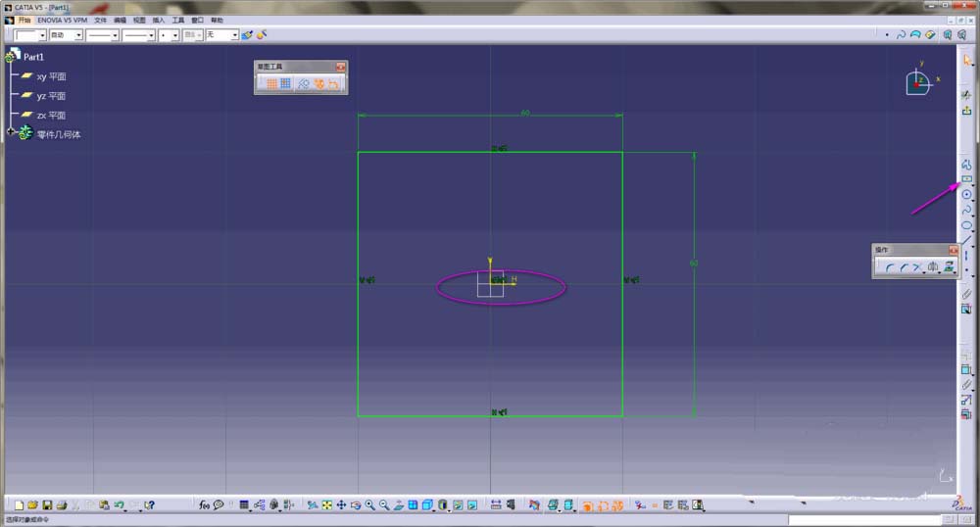Image resolution: width=980 pixels, height=527 pixels.
Task: Click the Exit workbench icon
Action: tap(967, 111)
